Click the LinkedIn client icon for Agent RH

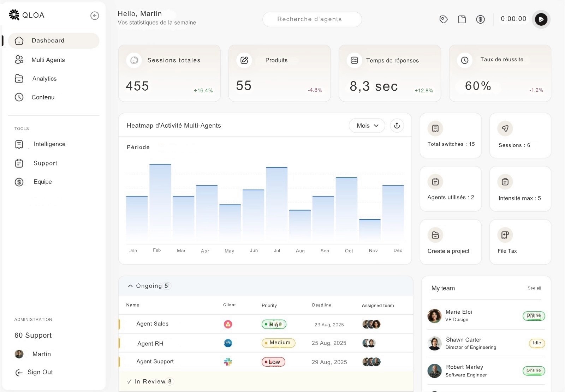(x=228, y=343)
